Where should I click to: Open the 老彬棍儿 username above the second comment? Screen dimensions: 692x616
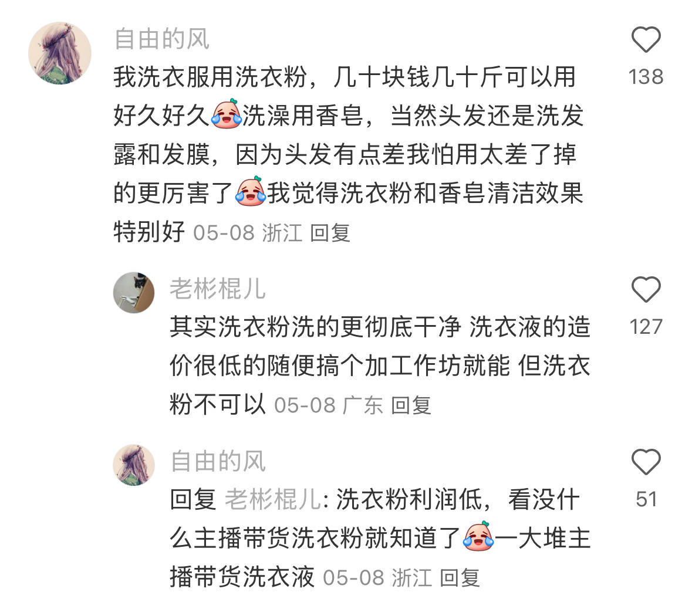coord(218,289)
